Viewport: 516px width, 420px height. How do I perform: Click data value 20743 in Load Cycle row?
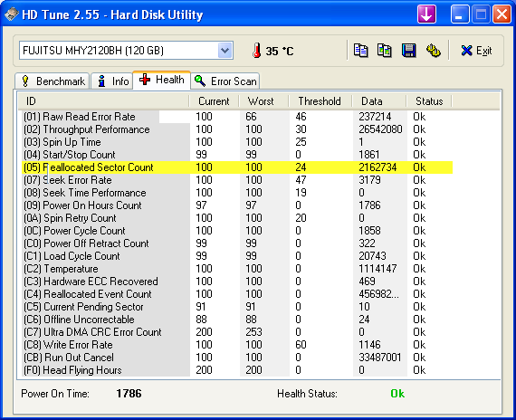372,256
